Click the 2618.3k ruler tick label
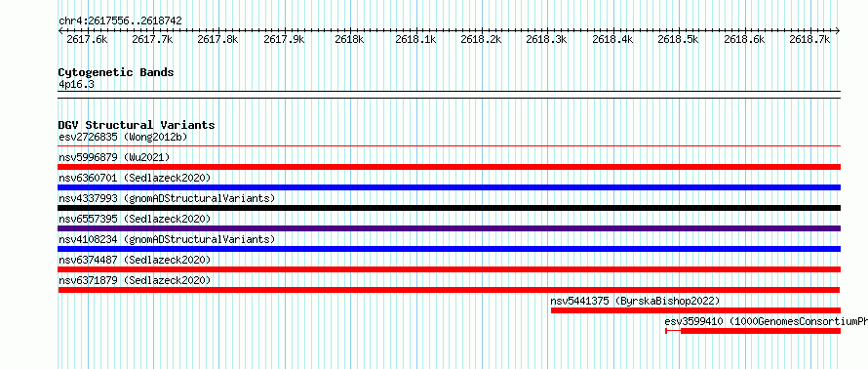This screenshot has width=868, height=369. [546, 39]
